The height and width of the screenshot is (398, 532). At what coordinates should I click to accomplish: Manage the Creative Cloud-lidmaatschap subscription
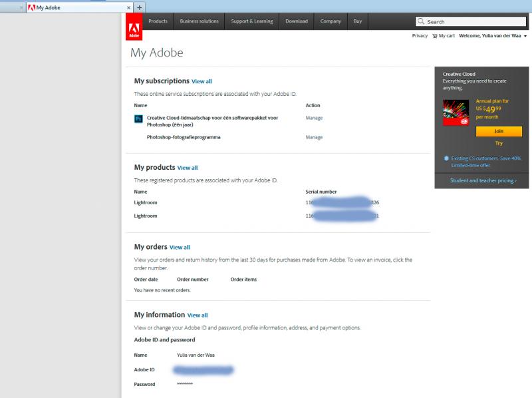click(314, 118)
